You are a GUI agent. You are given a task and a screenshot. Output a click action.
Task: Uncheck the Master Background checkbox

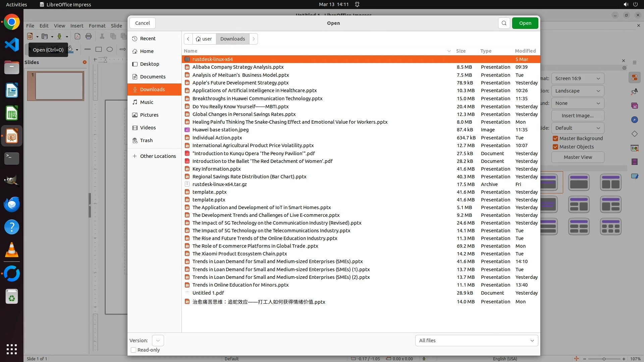(x=555, y=138)
